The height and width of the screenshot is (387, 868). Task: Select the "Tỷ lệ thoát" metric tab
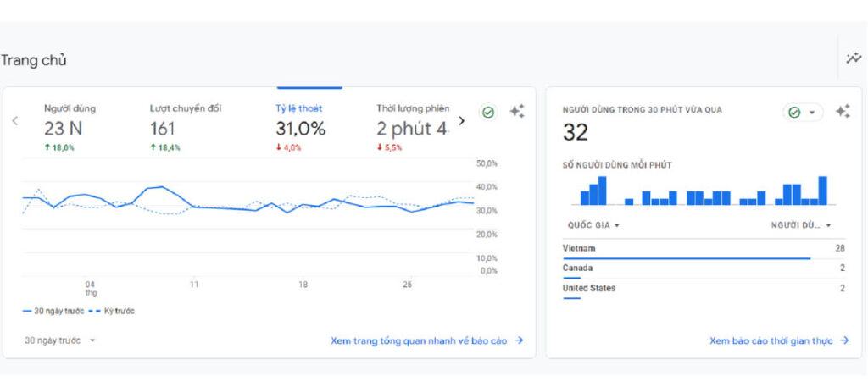[301, 126]
